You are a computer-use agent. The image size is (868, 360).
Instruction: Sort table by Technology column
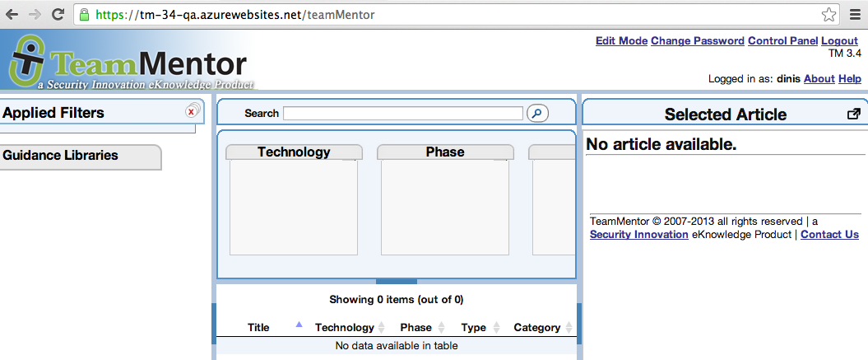coord(344,327)
